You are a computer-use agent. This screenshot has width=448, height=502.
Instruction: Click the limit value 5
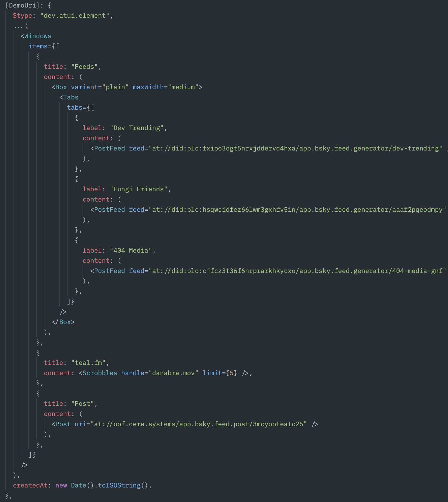point(232,373)
